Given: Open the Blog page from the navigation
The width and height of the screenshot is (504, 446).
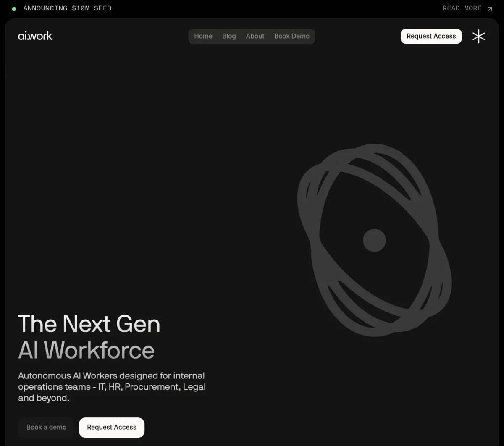Looking at the screenshot, I should click(x=229, y=36).
